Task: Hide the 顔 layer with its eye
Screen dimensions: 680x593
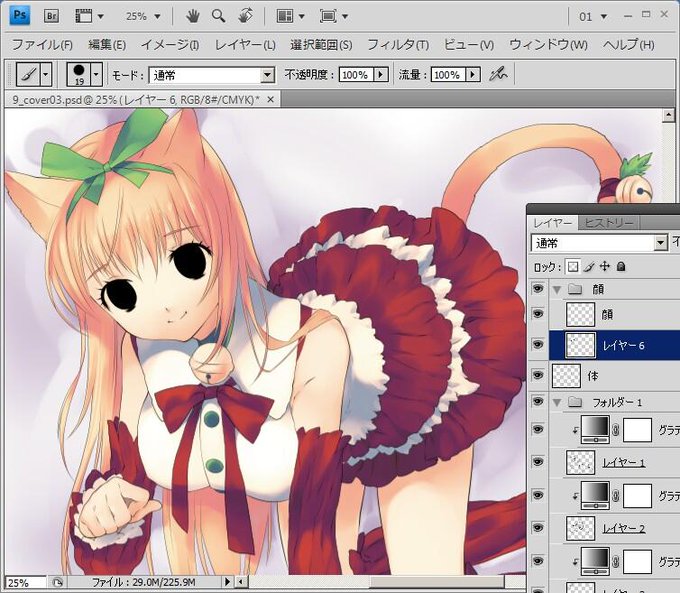Action: click(x=538, y=313)
